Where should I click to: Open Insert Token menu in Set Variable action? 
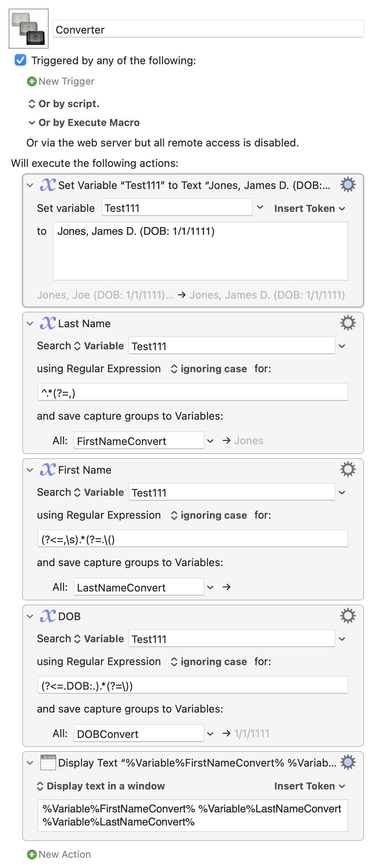[310, 209]
